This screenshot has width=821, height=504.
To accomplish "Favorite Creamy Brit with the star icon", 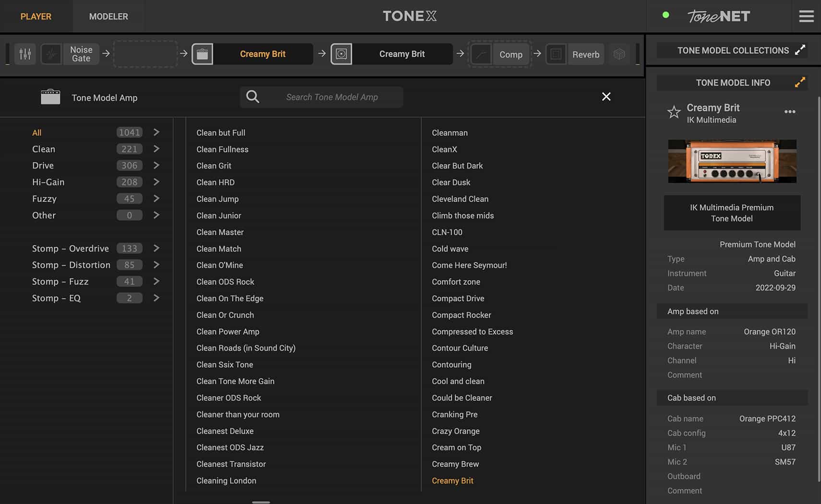I will point(674,112).
